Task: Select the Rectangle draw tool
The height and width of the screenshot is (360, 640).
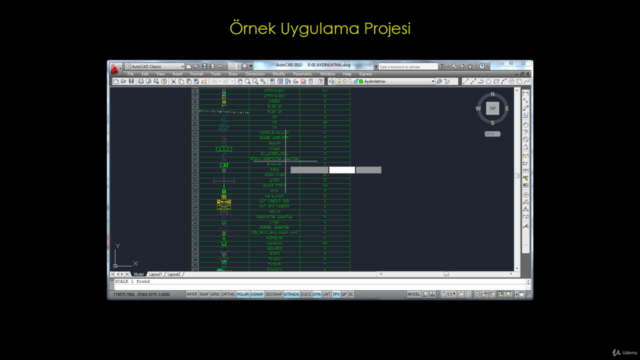Action: (x=496, y=81)
